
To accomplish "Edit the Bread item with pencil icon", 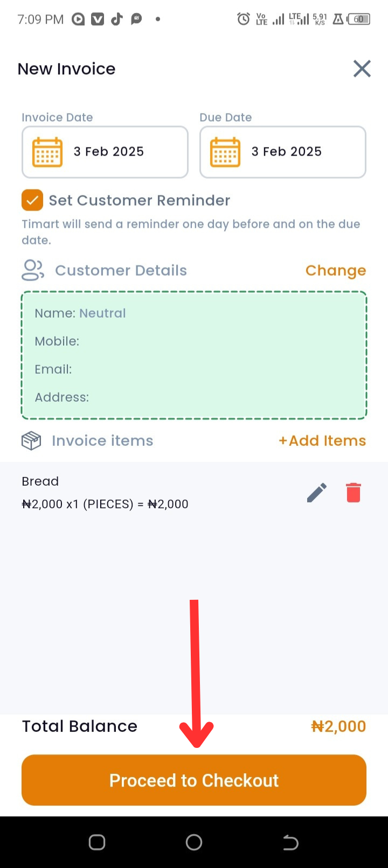I will 317,493.
